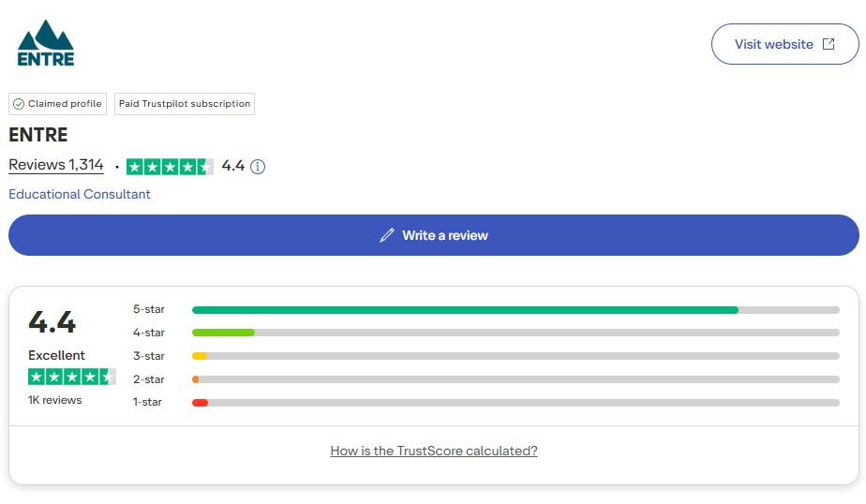Viewport: 866px width, 504px height.
Task: Filter reviews by the 5-star bar
Action: pyautogui.click(x=515, y=310)
